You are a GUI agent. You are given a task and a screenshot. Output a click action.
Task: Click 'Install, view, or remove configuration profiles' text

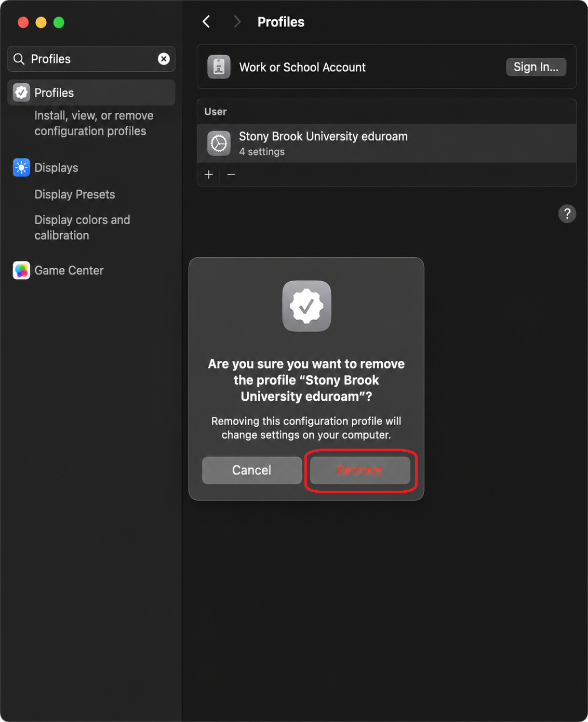click(x=94, y=123)
